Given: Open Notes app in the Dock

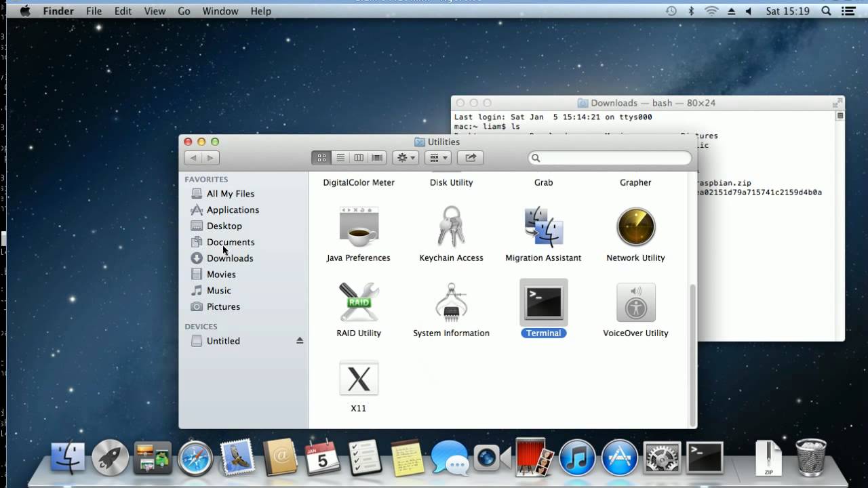Looking at the screenshot, I should [407, 458].
